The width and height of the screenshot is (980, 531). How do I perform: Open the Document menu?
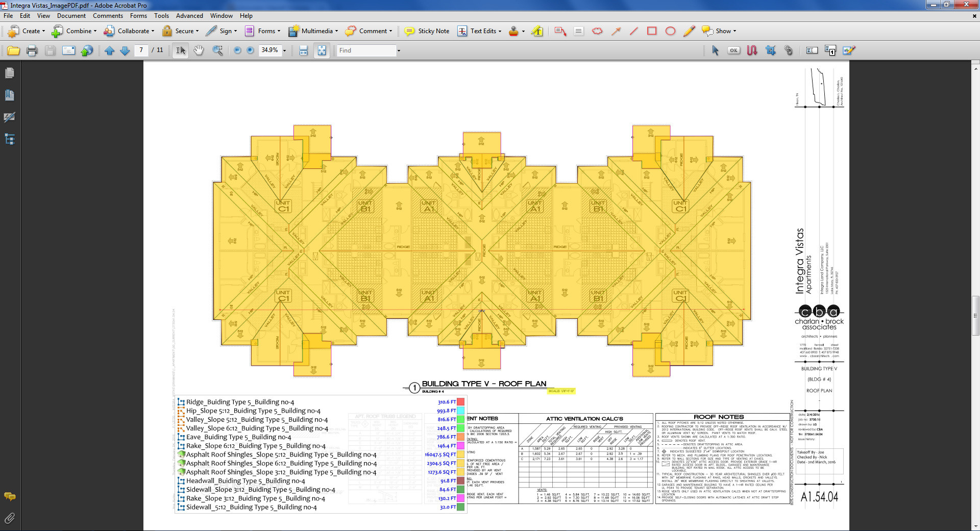(x=71, y=16)
